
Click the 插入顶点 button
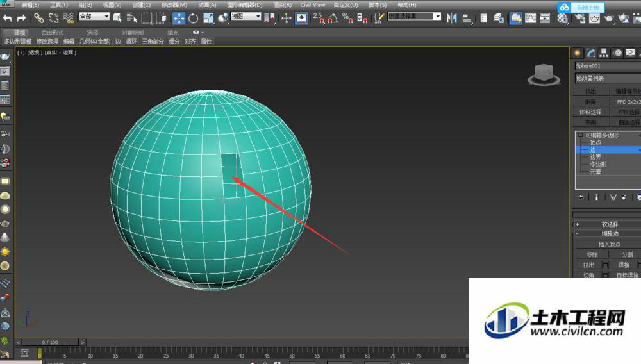point(609,244)
